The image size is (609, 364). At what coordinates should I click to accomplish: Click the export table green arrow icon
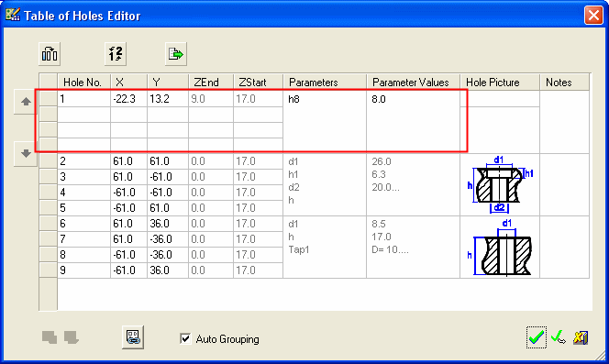[x=175, y=53]
